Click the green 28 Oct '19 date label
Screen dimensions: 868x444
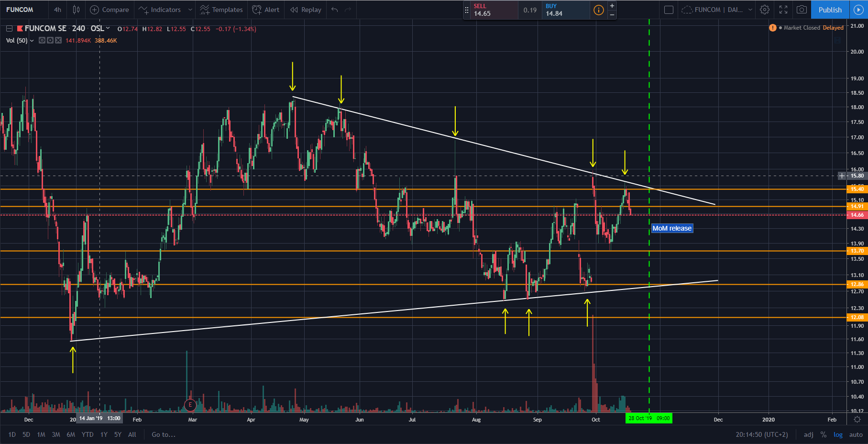coord(649,418)
